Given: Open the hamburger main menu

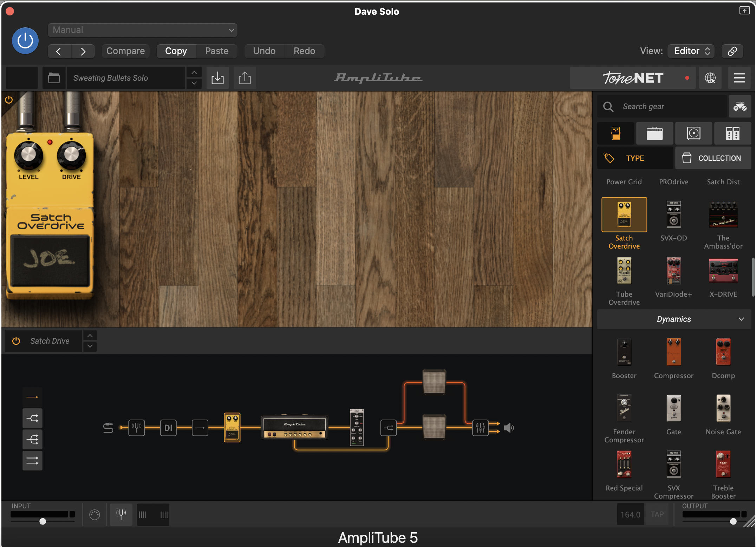Looking at the screenshot, I should (739, 78).
